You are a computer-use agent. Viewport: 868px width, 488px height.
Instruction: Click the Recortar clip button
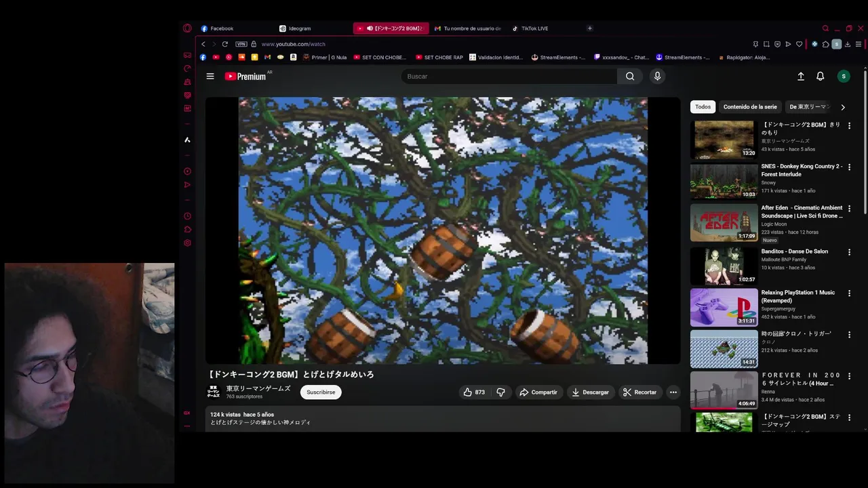tap(640, 392)
